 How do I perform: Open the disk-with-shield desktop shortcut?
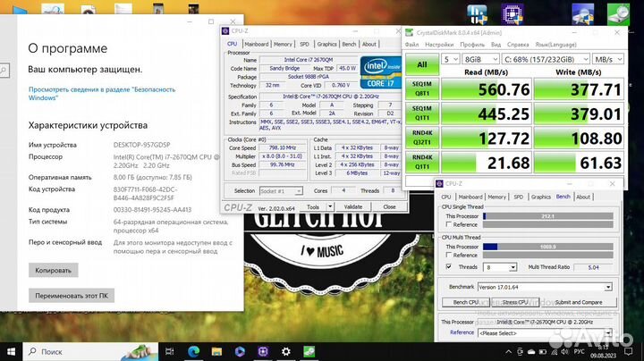pos(583,14)
